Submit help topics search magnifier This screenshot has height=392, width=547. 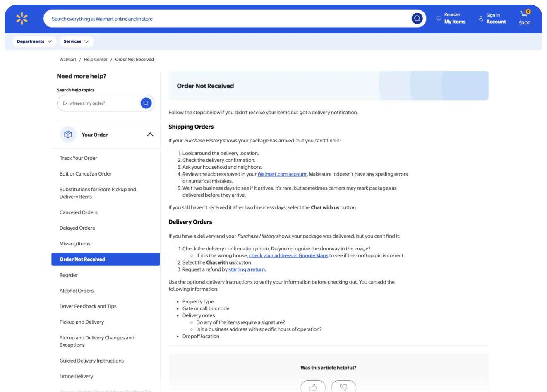click(146, 103)
